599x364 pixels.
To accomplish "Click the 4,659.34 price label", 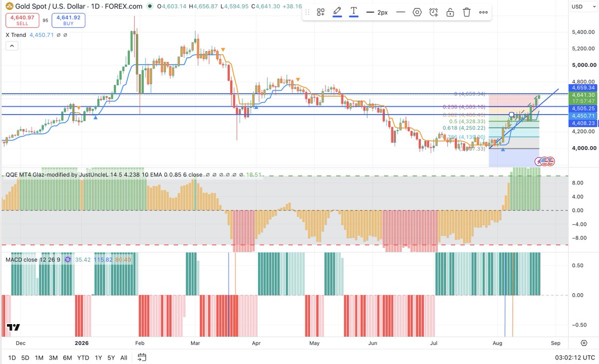I will pos(583,87).
